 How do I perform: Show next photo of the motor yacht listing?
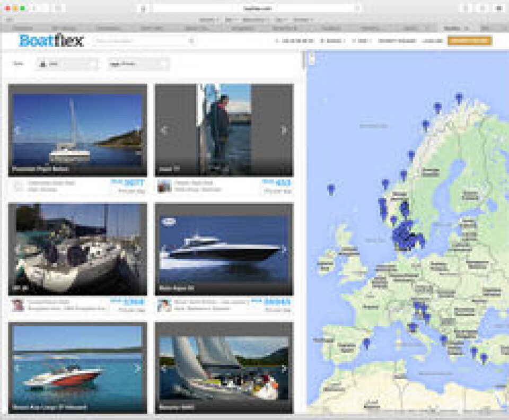pos(284,249)
